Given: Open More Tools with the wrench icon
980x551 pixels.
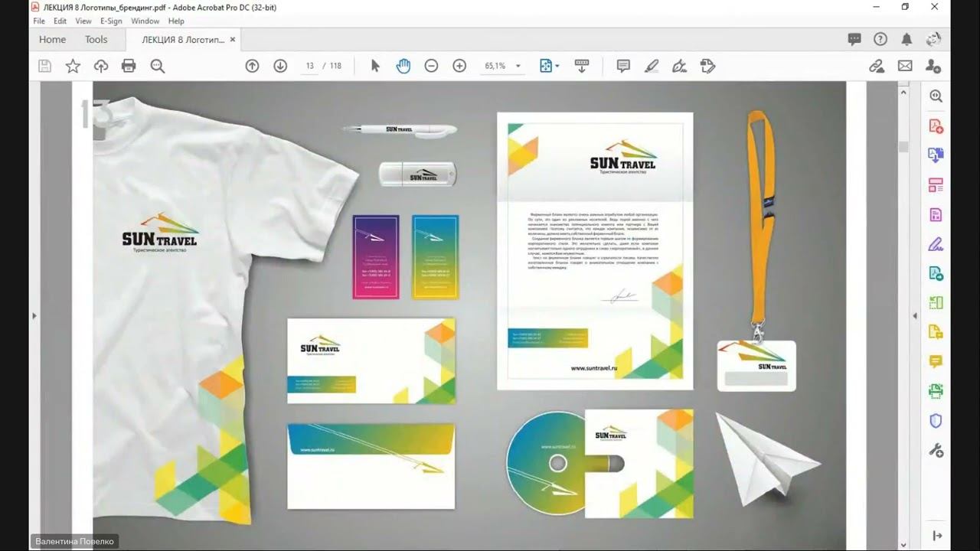Looking at the screenshot, I should pyautogui.click(x=936, y=450).
